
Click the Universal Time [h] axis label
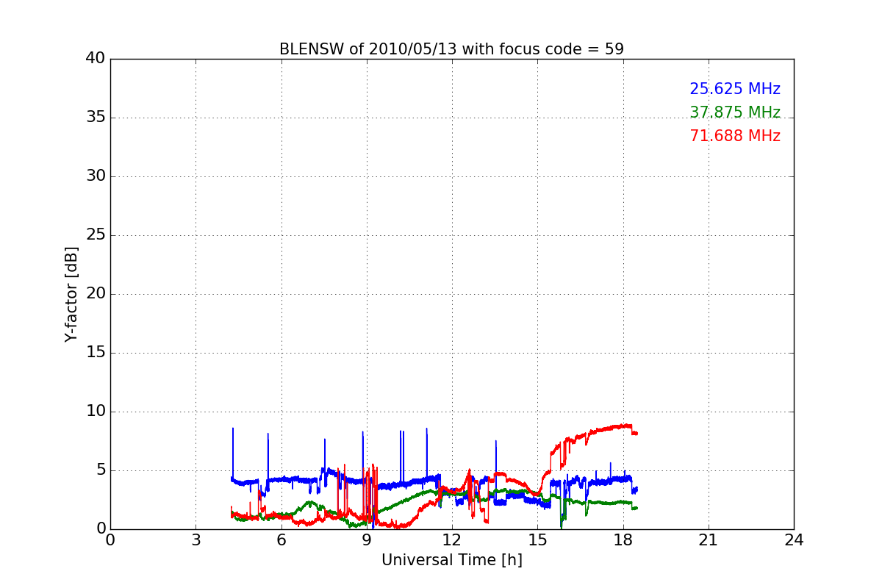point(452,560)
